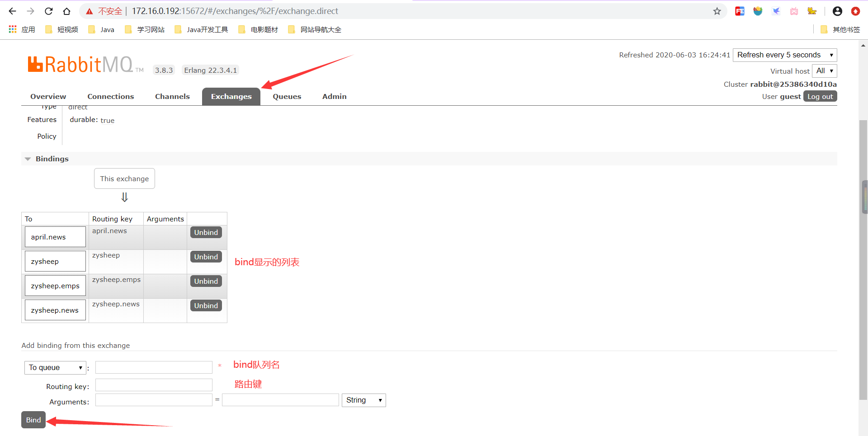The height and width of the screenshot is (436, 868).
Task: Unbind the zysheep binding
Action: (206, 257)
